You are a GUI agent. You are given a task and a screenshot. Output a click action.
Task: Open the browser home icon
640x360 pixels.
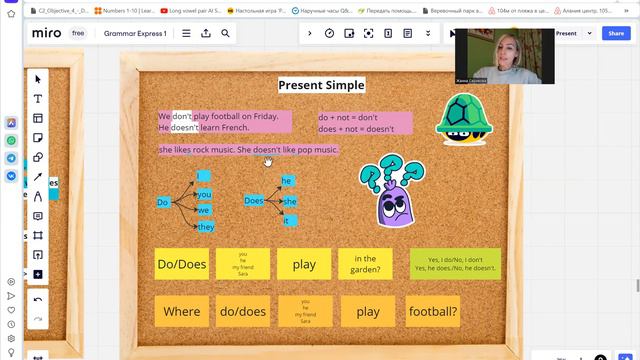coord(11,14)
